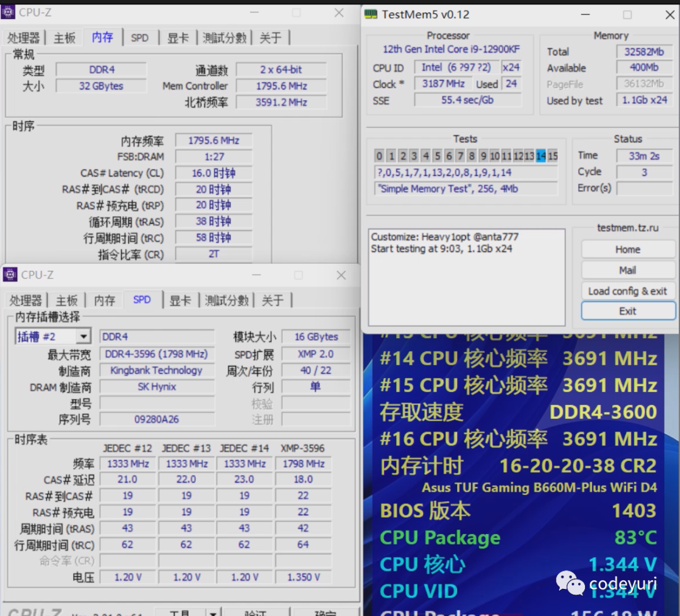This screenshot has width=680, height=616.
Task: Open the 关于 tab in lower CPU-Z
Action: [x=273, y=300]
